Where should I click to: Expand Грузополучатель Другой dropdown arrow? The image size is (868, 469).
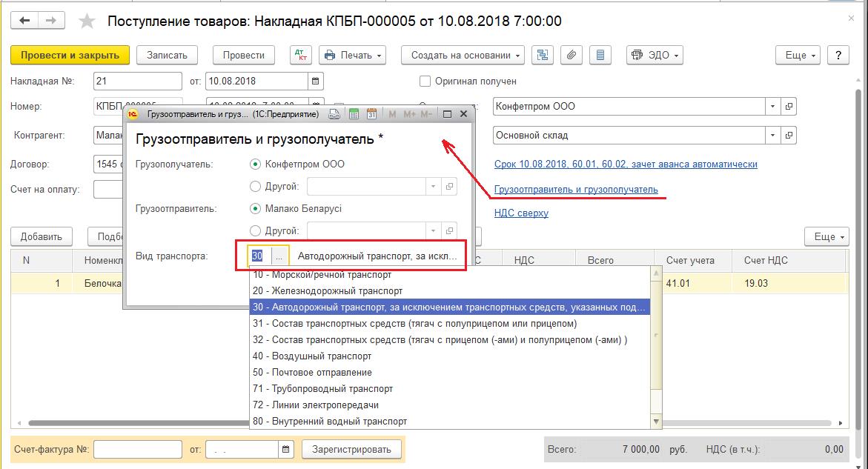(434, 187)
